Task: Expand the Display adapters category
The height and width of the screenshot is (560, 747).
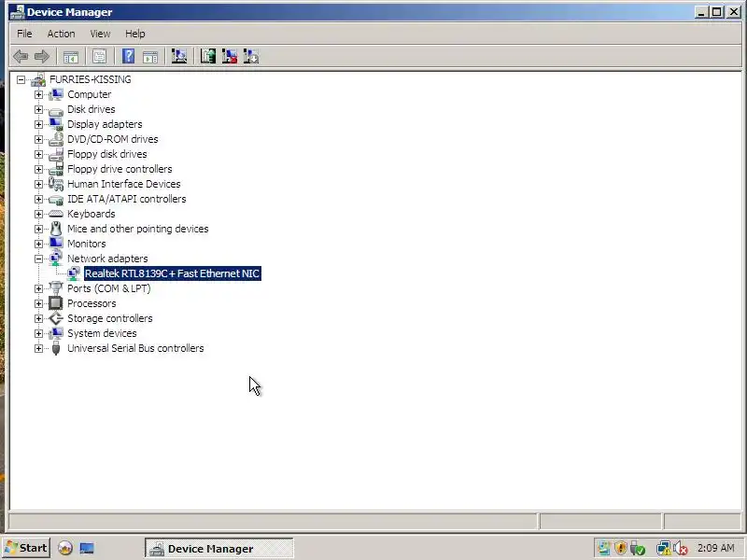Action: coord(38,124)
